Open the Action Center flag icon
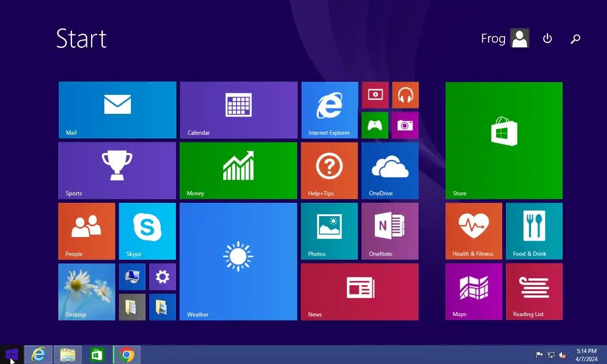The width and height of the screenshot is (607, 364). [x=539, y=355]
